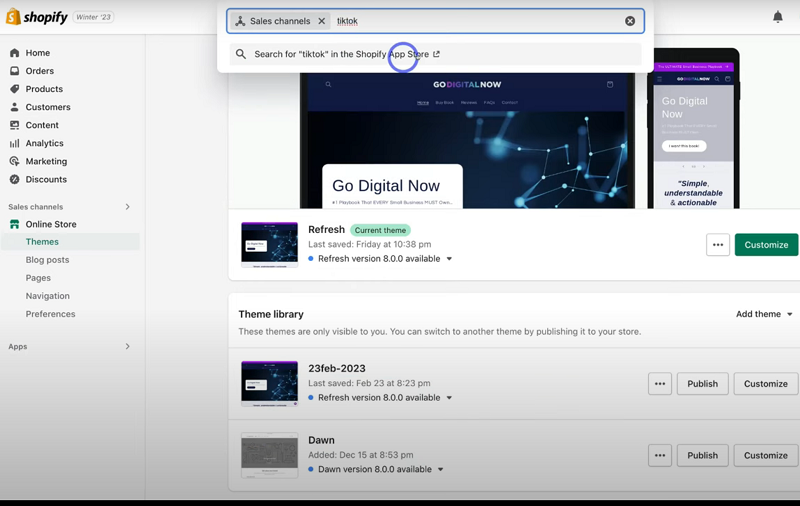
Task: Open Online Store sales channel
Action: coord(51,224)
